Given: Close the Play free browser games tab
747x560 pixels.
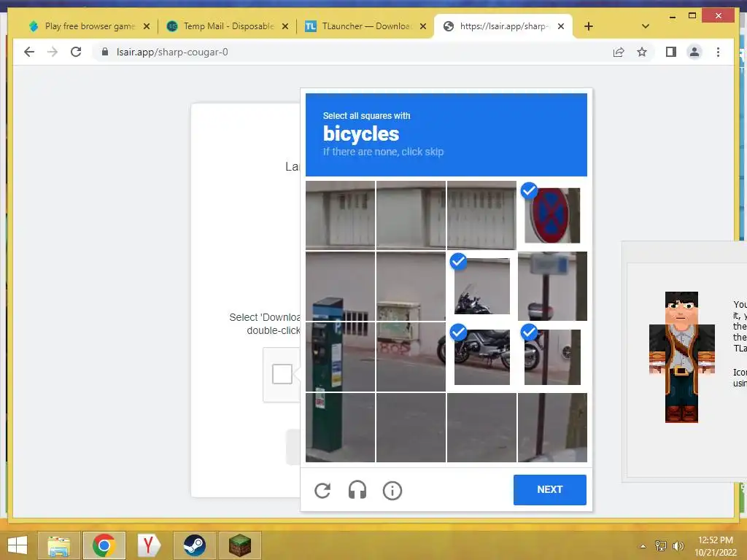Looking at the screenshot, I should coord(147,26).
